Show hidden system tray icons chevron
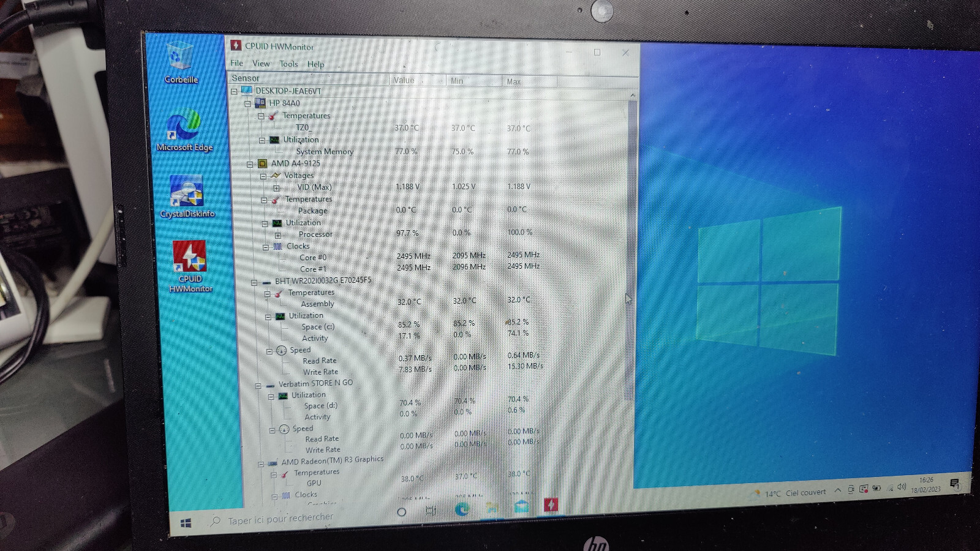Screen dimensions: 980x551 pos(838,490)
